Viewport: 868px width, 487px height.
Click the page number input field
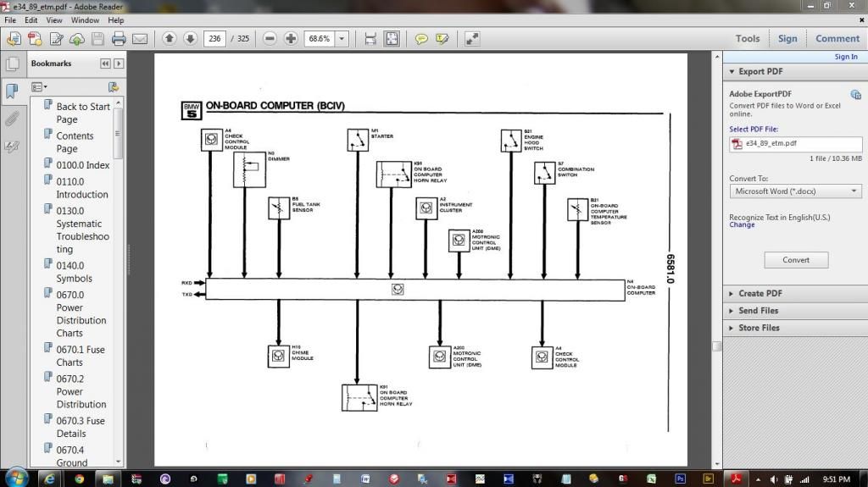click(x=214, y=39)
